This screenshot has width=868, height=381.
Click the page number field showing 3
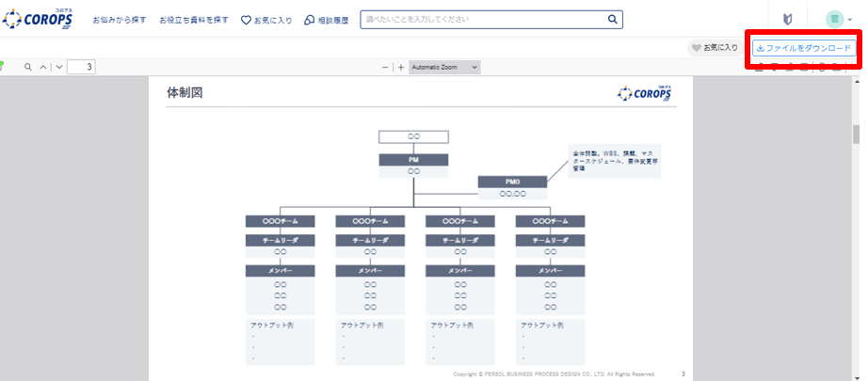tap(81, 67)
